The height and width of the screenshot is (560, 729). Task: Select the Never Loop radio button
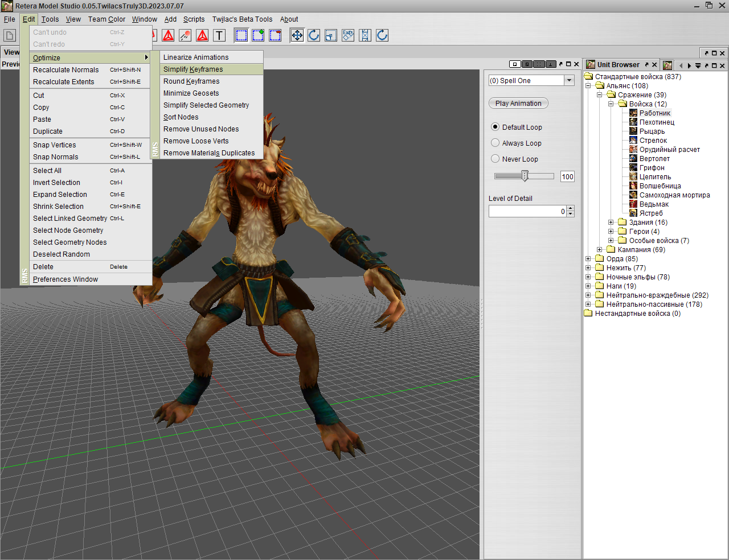click(495, 159)
